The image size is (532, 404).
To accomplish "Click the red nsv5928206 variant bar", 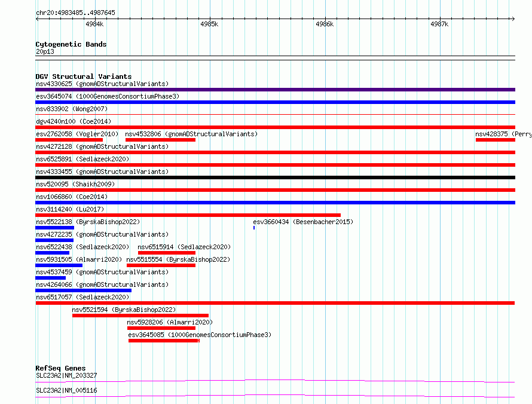I will pyautogui.click(x=161, y=328).
